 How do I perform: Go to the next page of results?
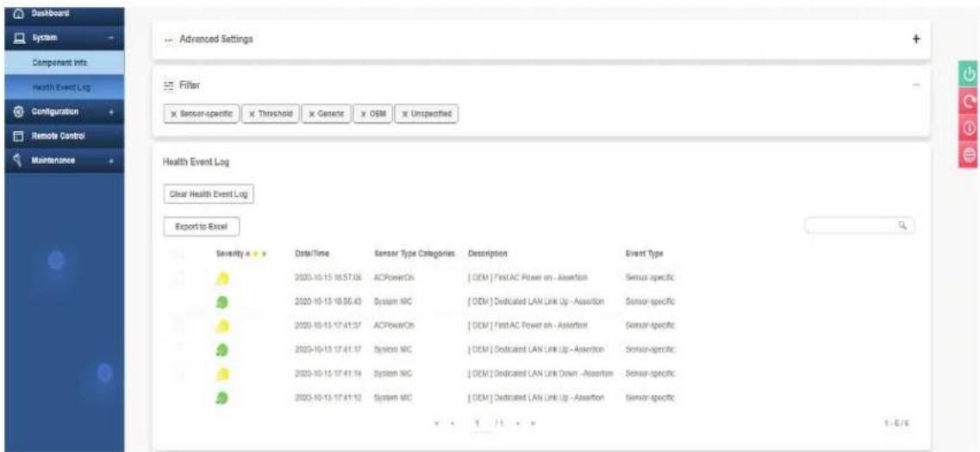click(x=518, y=424)
